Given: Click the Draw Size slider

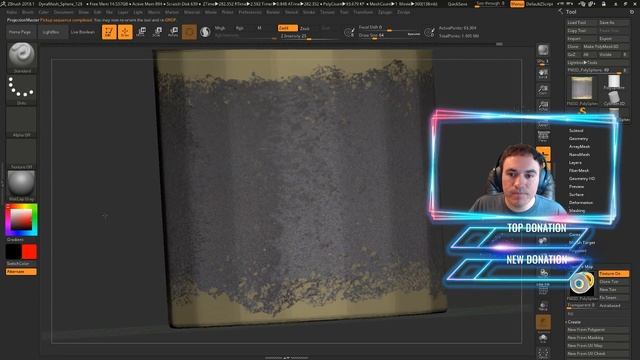Looking at the screenshot, I should pyautogui.click(x=389, y=36).
